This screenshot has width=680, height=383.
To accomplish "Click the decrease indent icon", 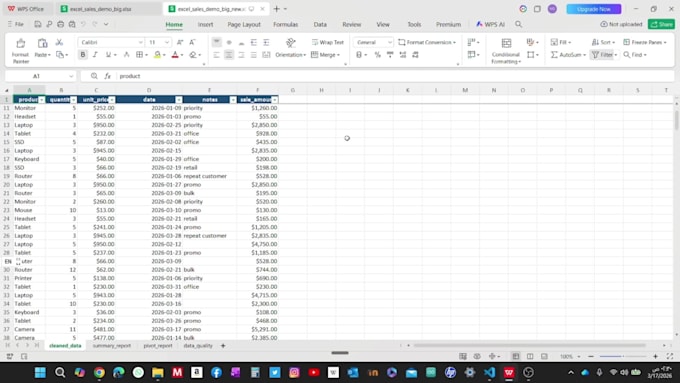I will click(254, 42).
